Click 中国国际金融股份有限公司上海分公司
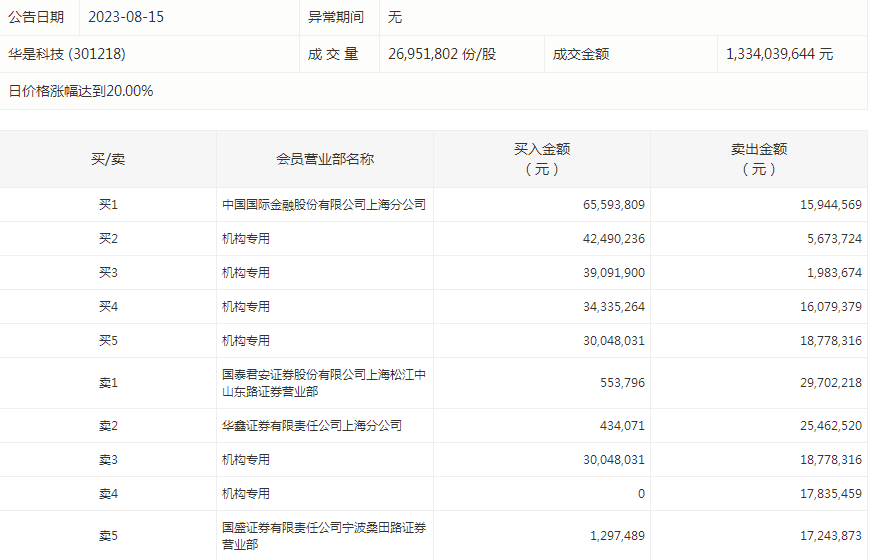The image size is (872, 560). (324, 205)
